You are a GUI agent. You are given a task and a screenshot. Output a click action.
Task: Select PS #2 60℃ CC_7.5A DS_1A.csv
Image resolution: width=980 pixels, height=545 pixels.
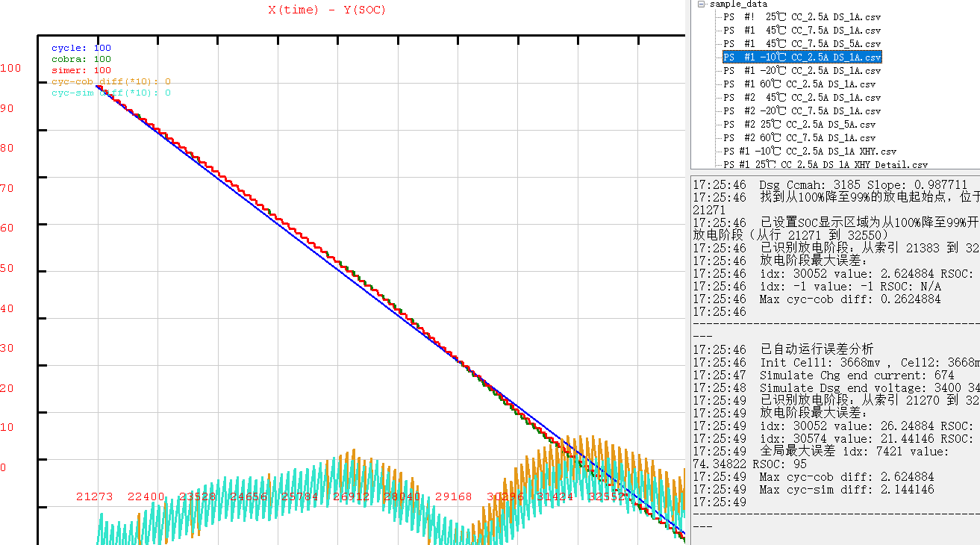tap(799, 137)
